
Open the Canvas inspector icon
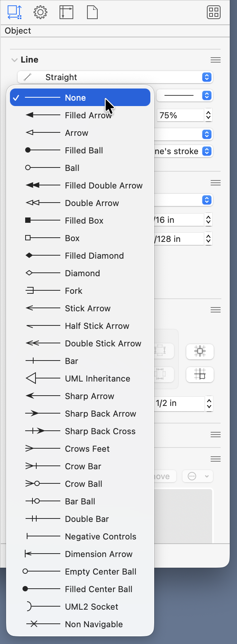coord(66,12)
